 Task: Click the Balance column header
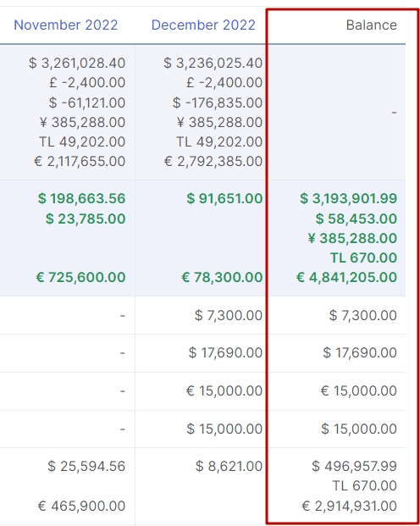pos(372,25)
